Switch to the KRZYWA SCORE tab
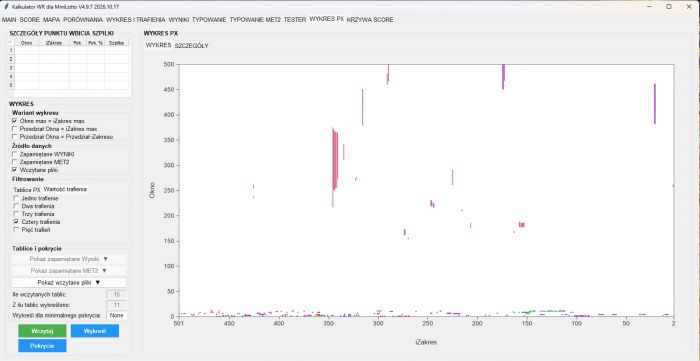This screenshot has width=700, height=361. pos(370,20)
